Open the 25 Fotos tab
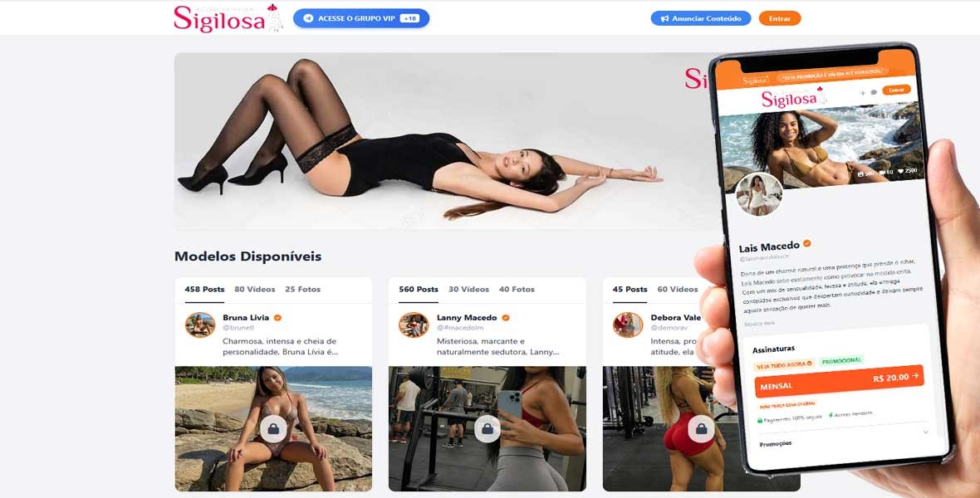This screenshot has height=498, width=980. click(x=302, y=290)
